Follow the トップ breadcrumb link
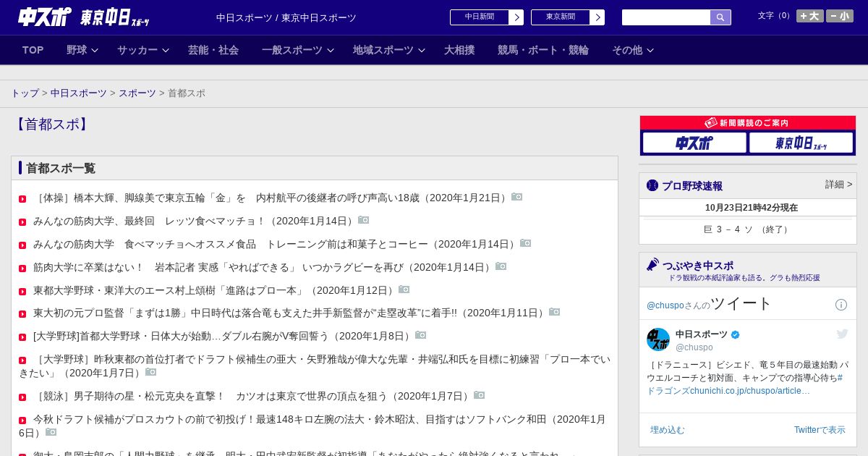The image size is (868, 456). pos(25,93)
